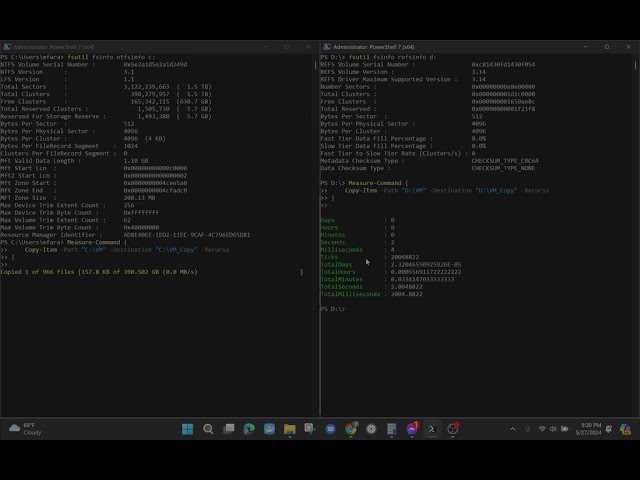
Task: Show hidden system tray icons
Action: (x=513, y=429)
